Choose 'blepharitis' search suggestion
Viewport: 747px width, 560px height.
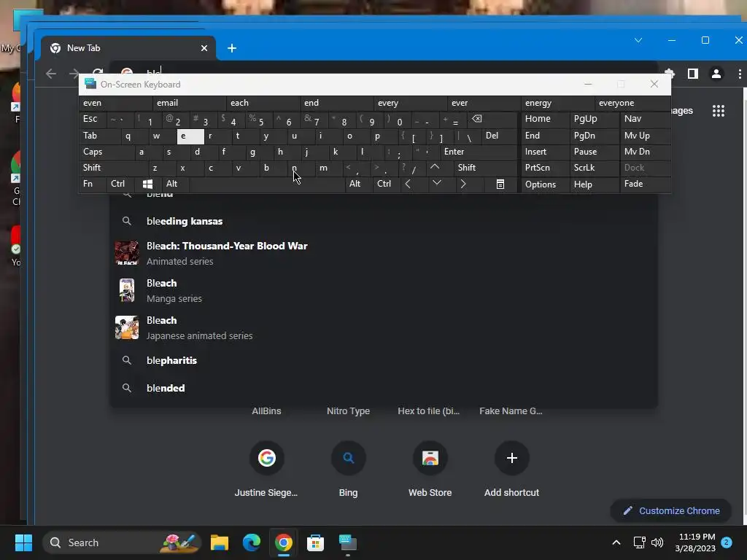click(384, 360)
